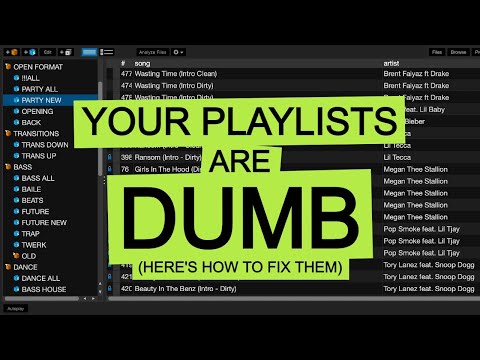480x360 pixels.
Task: Select the PARTY ALL crate label
Action: click(x=39, y=89)
